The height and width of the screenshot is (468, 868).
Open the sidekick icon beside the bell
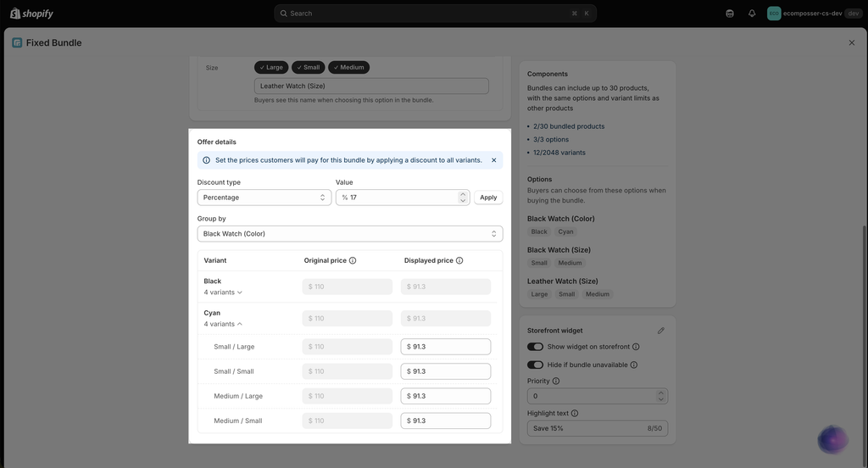pos(730,14)
